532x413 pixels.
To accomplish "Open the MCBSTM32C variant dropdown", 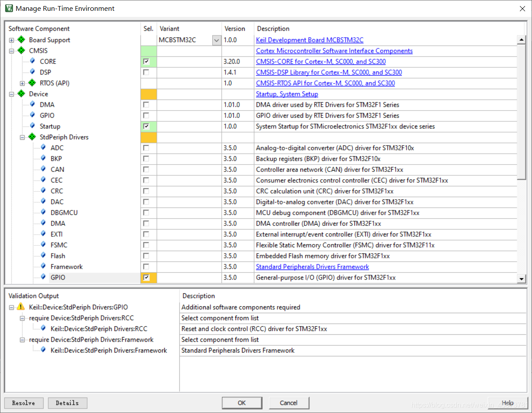I will pyautogui.click(x=217, y=40).
